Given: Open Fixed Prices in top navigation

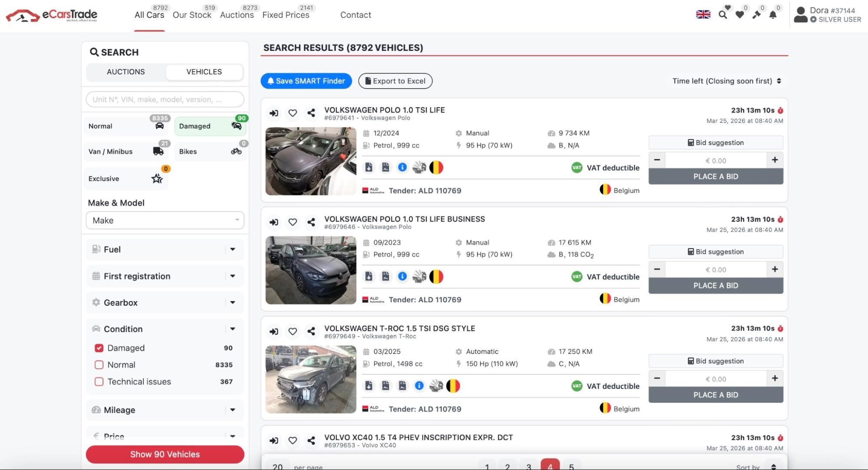Looking at the screenshot, I should pyautogui.click(x=286, y=15).
